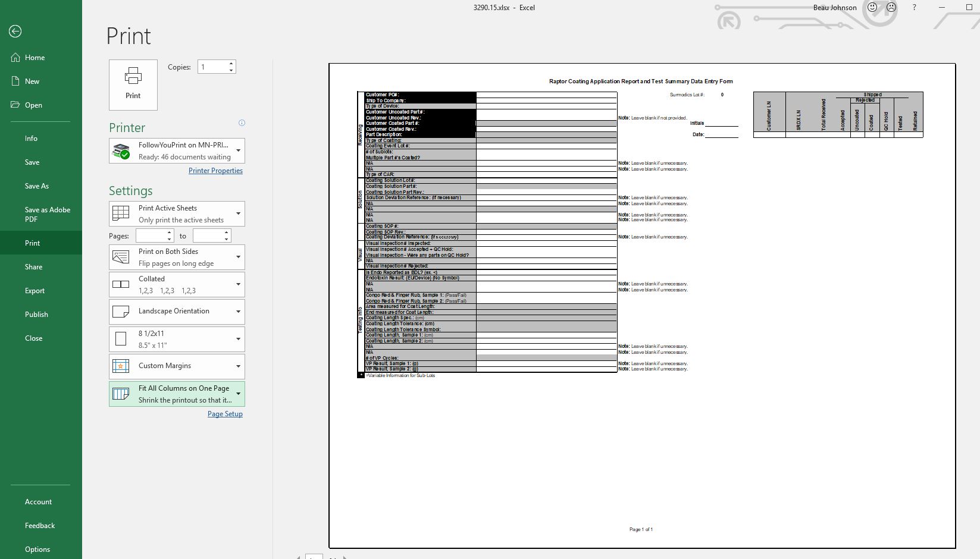The width and height of the screenshot is (980, 559).
Task: Click the Copies number field
Action: [212, 67]
